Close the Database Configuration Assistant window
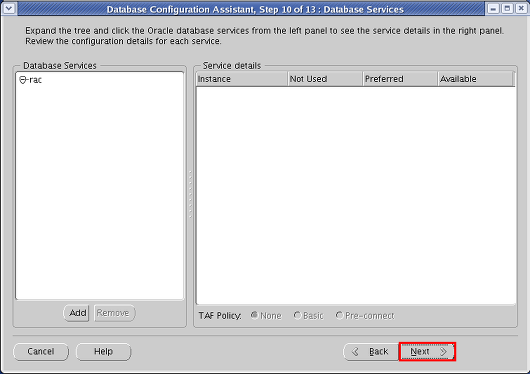 pos(521,8)
